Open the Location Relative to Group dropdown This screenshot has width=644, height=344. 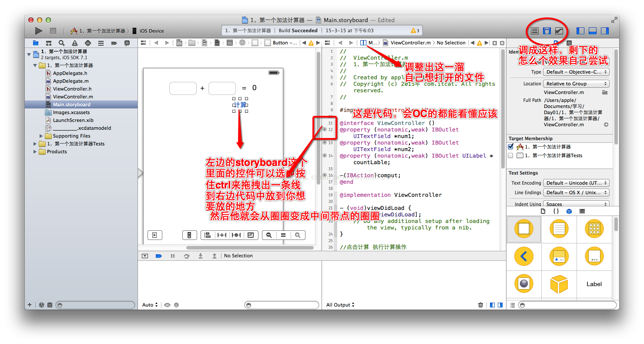pyautogui.click(x=576, y=84)
